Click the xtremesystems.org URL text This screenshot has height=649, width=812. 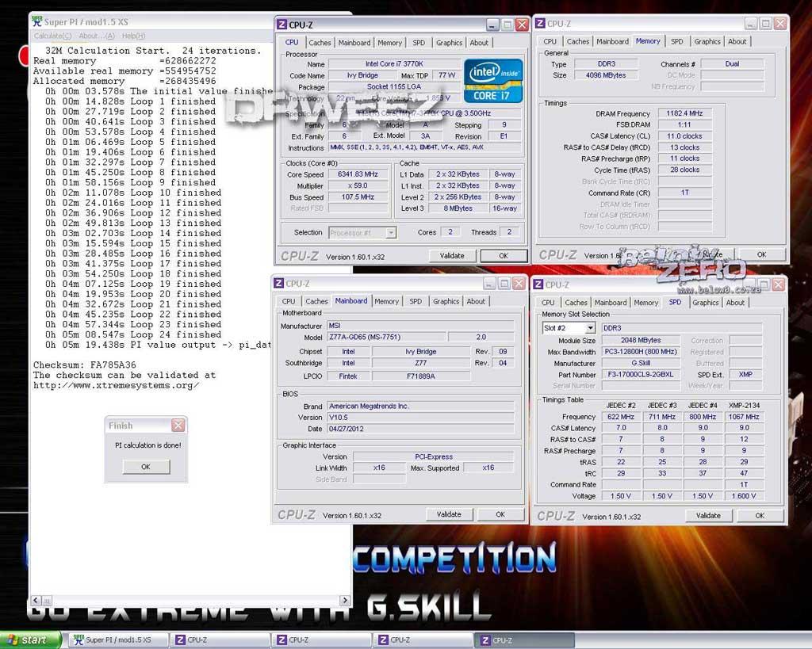(x=116, y=386)
